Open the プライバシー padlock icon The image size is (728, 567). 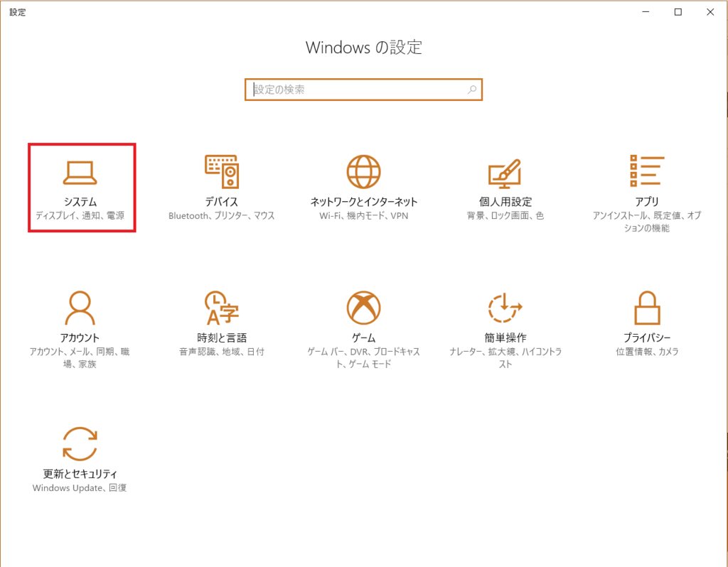coord(647,308)
